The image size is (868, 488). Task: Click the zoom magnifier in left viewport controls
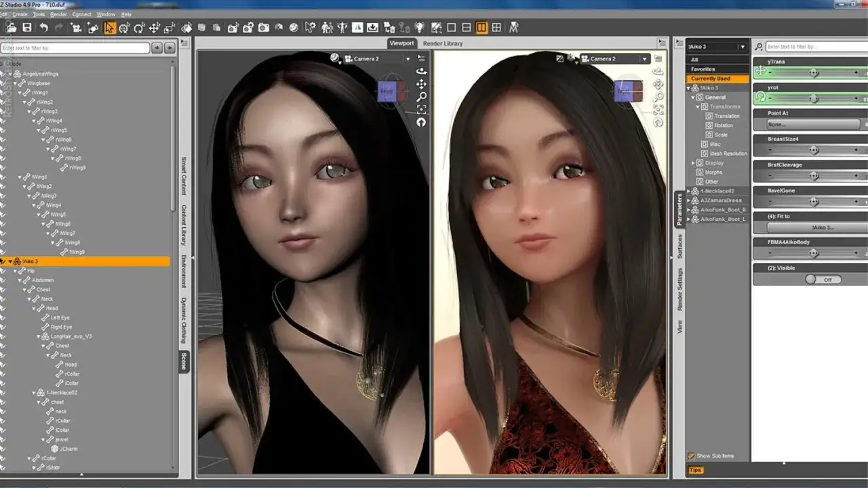421,97
